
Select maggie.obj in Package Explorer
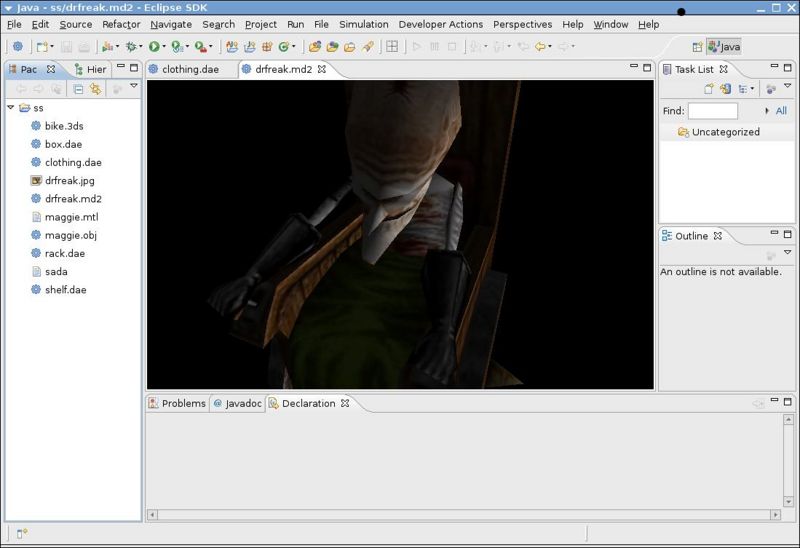(x=71, y=235)
